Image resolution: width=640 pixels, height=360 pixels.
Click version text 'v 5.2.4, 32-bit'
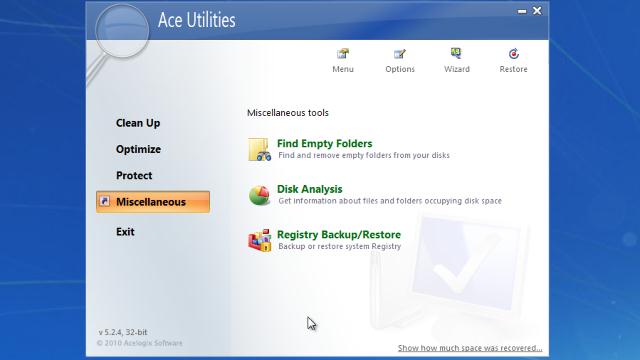point(123,332)
